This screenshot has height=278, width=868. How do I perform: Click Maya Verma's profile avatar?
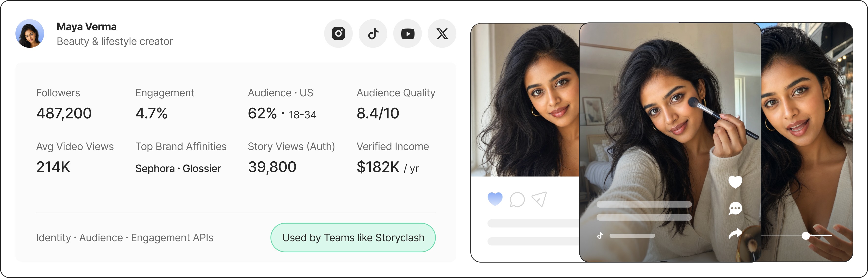30,33
